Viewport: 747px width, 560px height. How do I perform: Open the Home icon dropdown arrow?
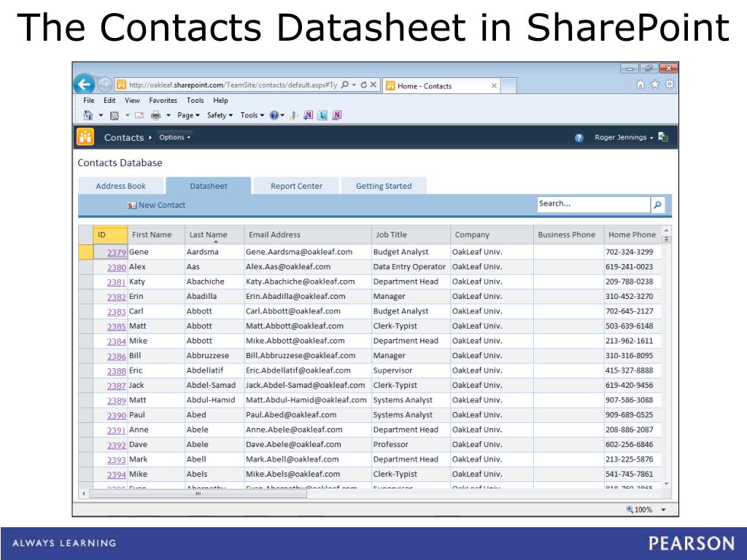pos(101,115)
